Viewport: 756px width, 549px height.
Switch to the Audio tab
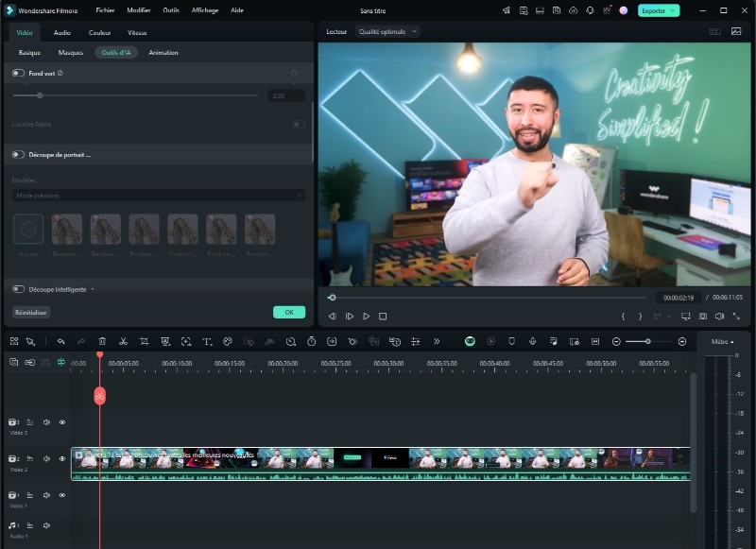[62, 33]
